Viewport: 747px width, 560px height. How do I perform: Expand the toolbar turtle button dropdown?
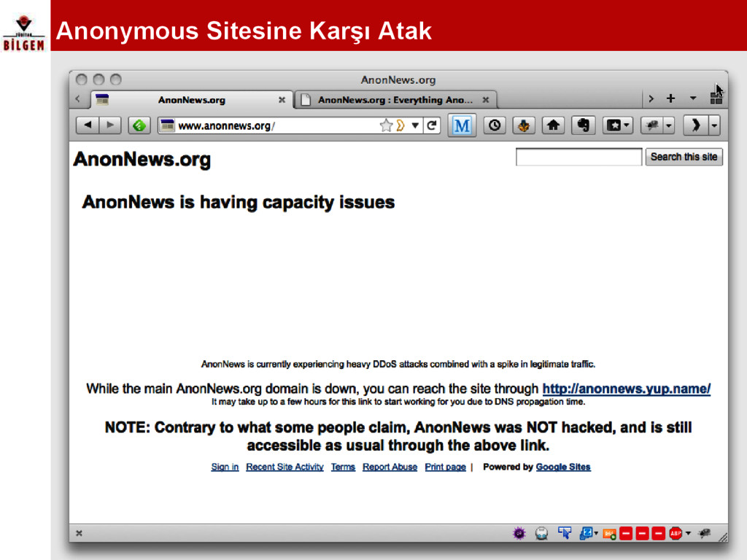[x=669, y=125]
